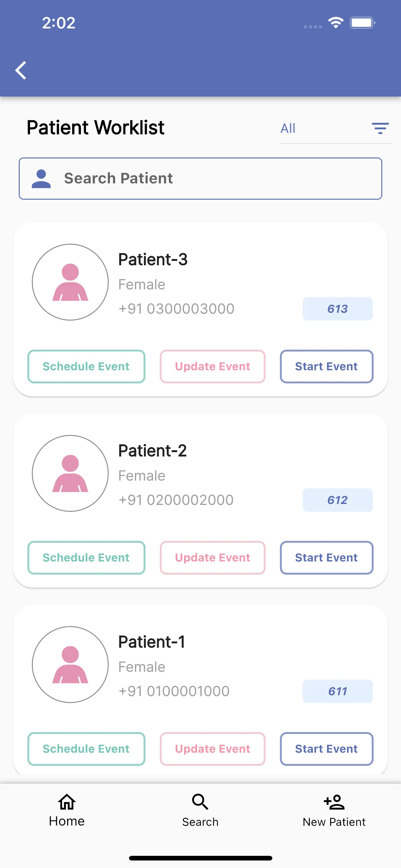Schedule Event for Patient-3
This screenshot has height=868, width=401.
tap(86, 366)
